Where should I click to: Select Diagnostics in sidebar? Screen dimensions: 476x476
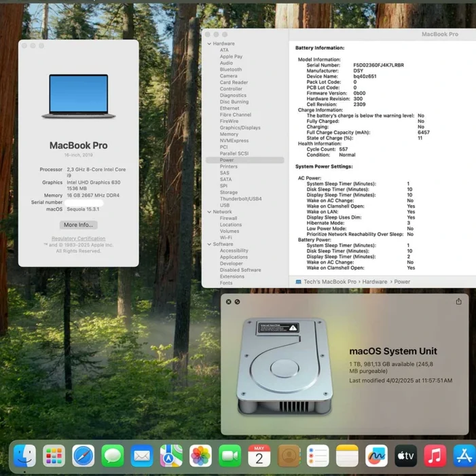click(233, 95)
